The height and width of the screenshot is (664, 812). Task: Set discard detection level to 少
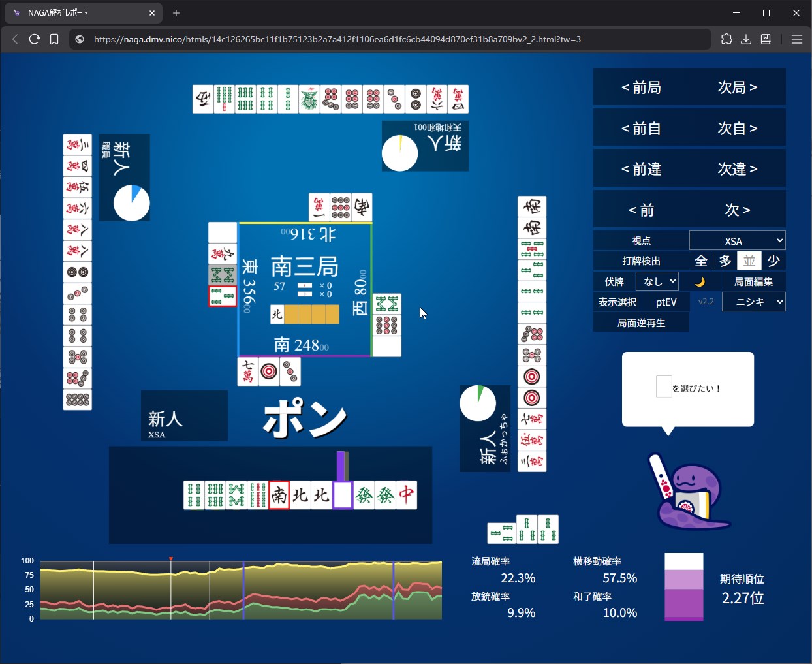tap(773, 261)
